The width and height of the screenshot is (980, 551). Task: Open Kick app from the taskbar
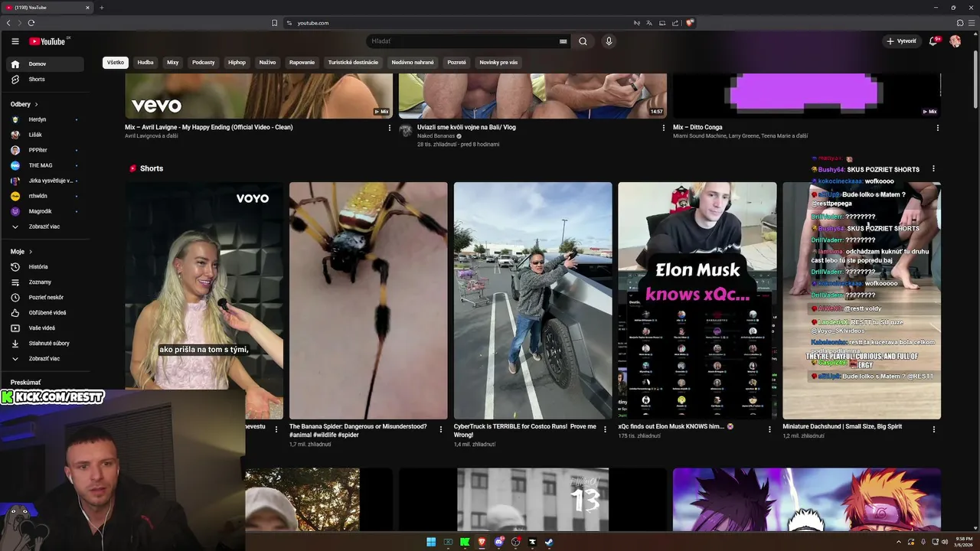pyautogui.click(x=465, y=542)
